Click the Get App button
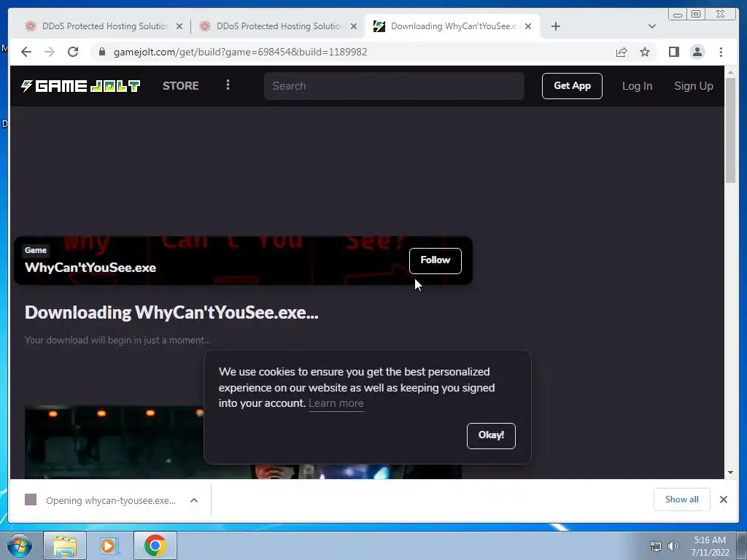The height and width of the screenshot is (560, 747). tap(572, 86)
